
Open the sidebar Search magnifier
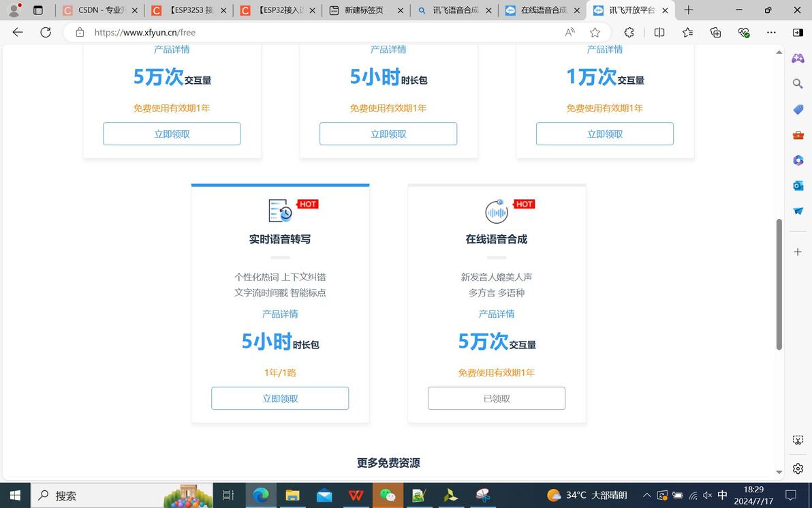pos(798,83)
